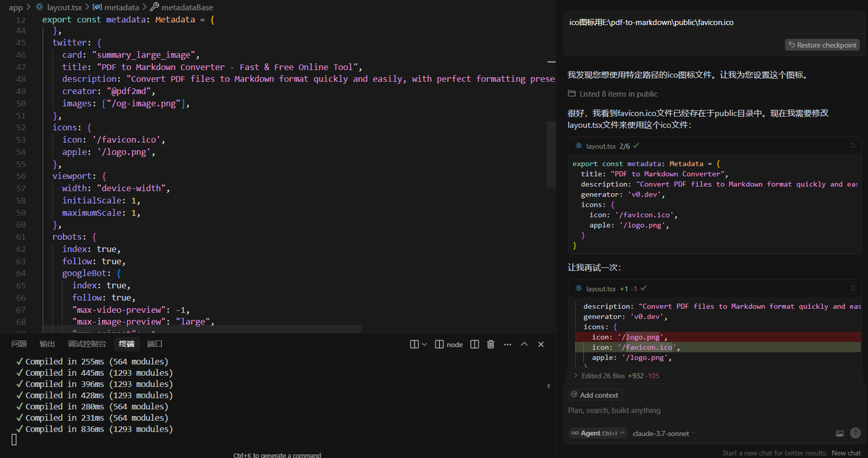Click the viewport: { code line
The image size is (868, 458).
79,176
